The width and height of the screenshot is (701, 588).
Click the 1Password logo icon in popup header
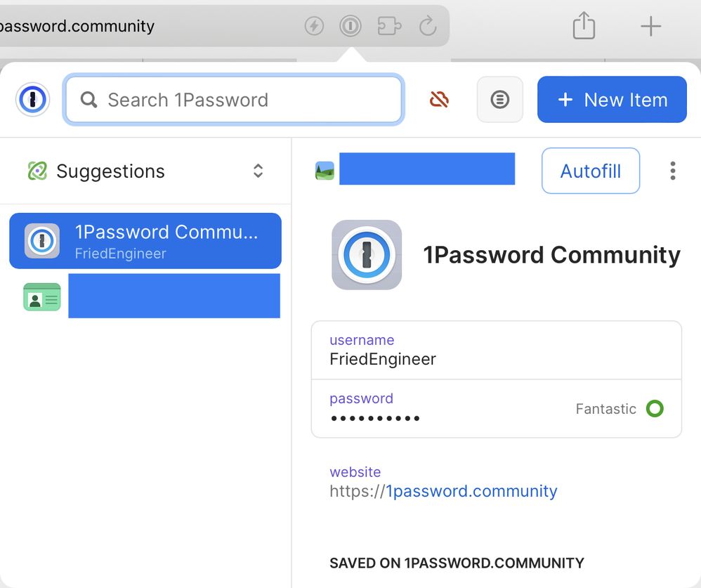32,100
